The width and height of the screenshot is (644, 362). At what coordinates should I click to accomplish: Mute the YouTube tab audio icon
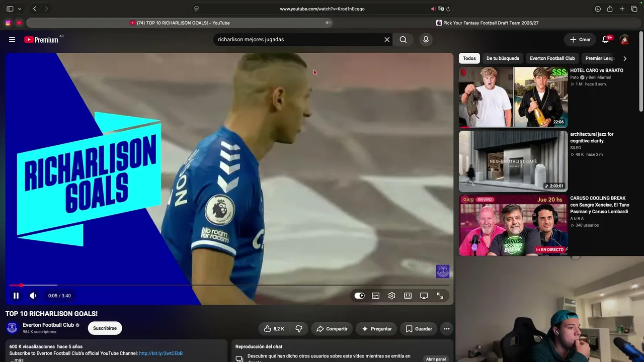point(328,23)
